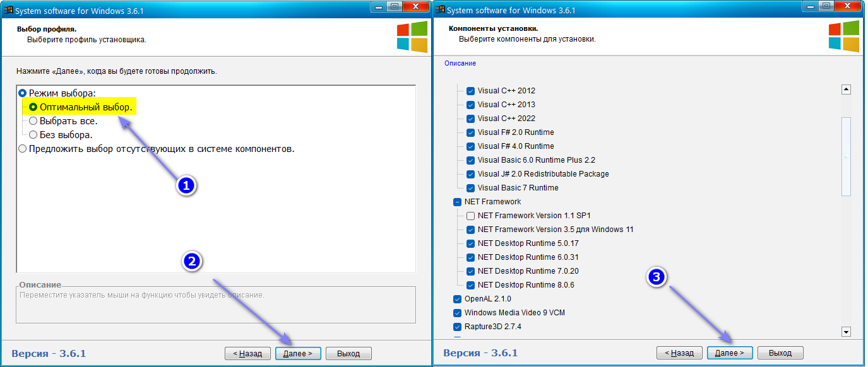Image resolution: width=868 pixels, height=367 pixels.
Task: Click "< Назад" in the profile selection window
Action: tap(247, 353)
